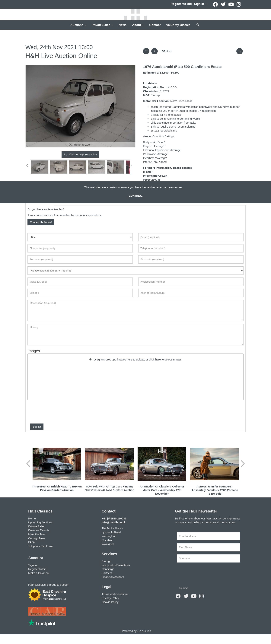This screenshot has width=271, height=644.
Task: Previous news carousel arrow
Action: click(x=28, y=464)
